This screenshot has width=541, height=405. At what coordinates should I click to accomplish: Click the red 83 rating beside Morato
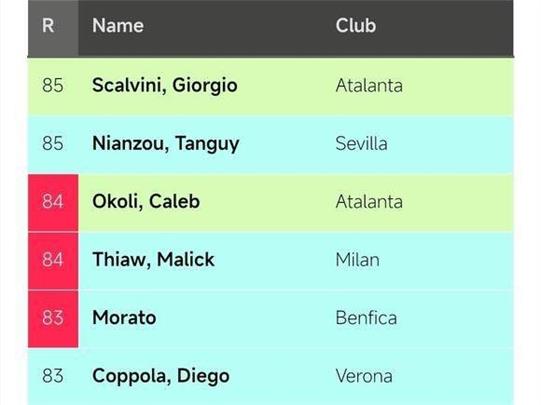[x=53, y=319]
